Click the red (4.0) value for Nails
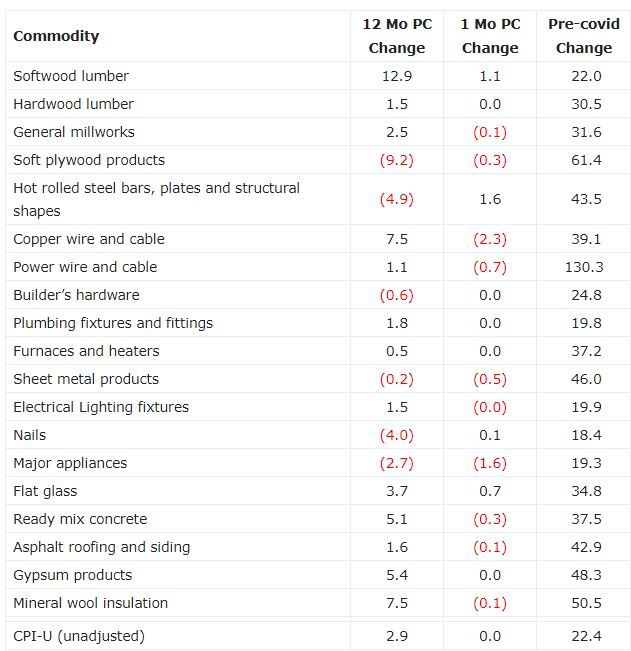The height and width of the screenshot is (651, 631). click(397, 435)
